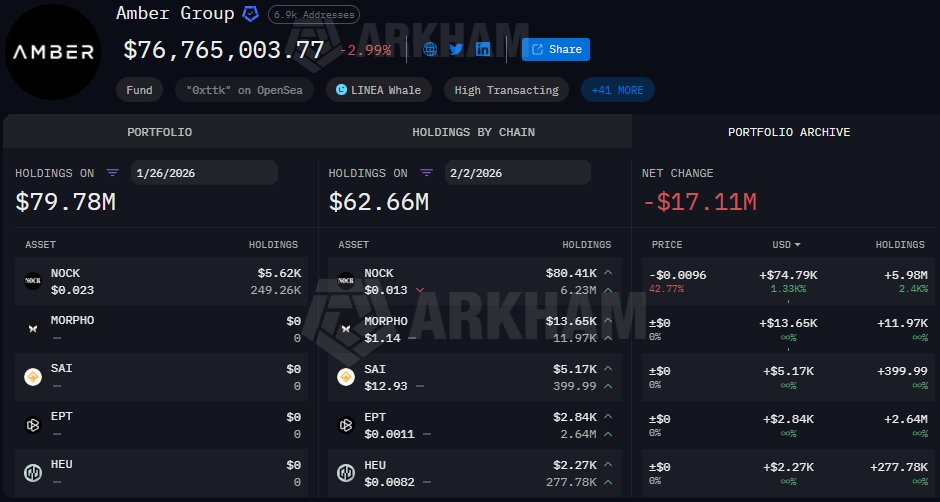
Task: Click MORPHO token icon in 1/26/2026 list
Action: click(33, 329)
